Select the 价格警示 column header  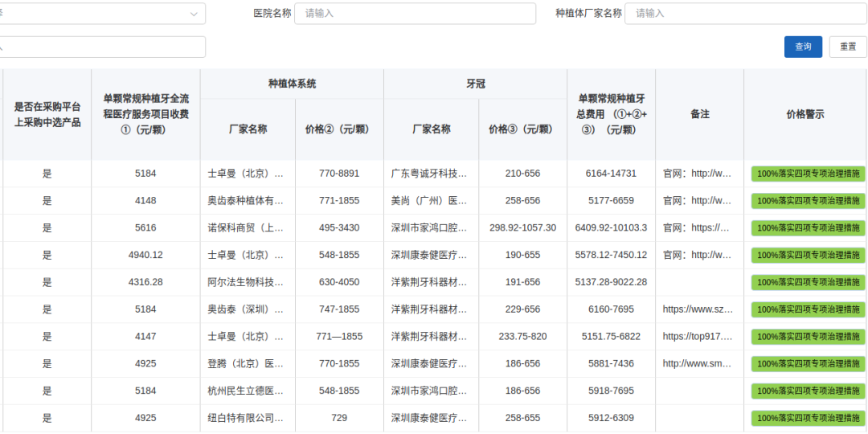click(x=805, y=114)
